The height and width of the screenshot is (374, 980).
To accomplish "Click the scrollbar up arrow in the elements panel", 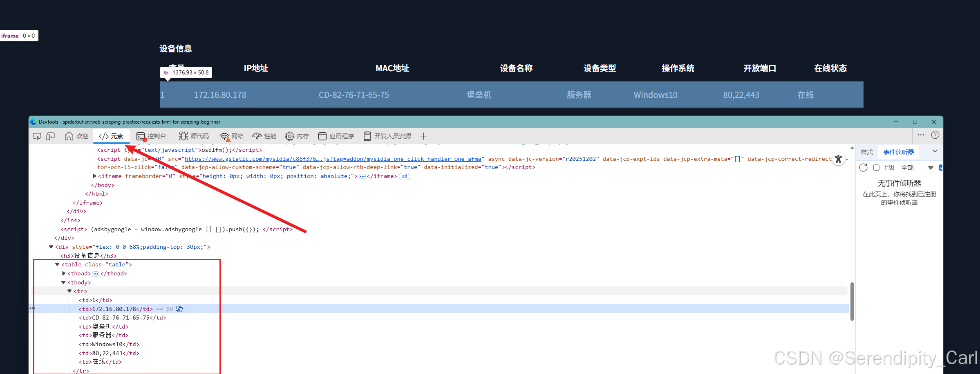I will pyautogui.click(x=852, y=148).
